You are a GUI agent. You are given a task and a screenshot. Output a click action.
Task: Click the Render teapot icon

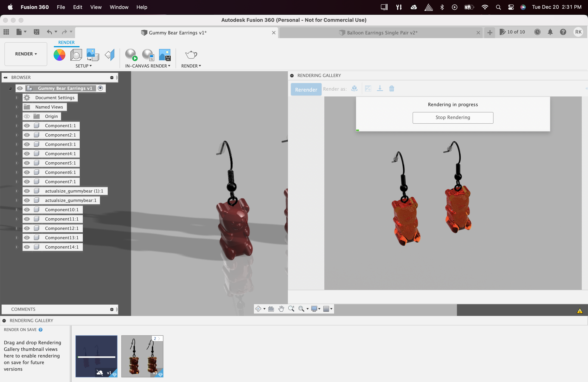[x=191, y=55]
